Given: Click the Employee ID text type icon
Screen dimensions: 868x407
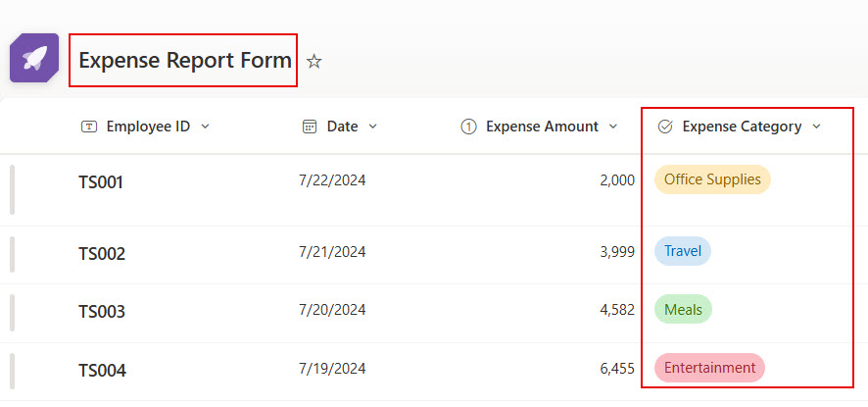Looking at the screenshot, I should click(x=88, y=127).
